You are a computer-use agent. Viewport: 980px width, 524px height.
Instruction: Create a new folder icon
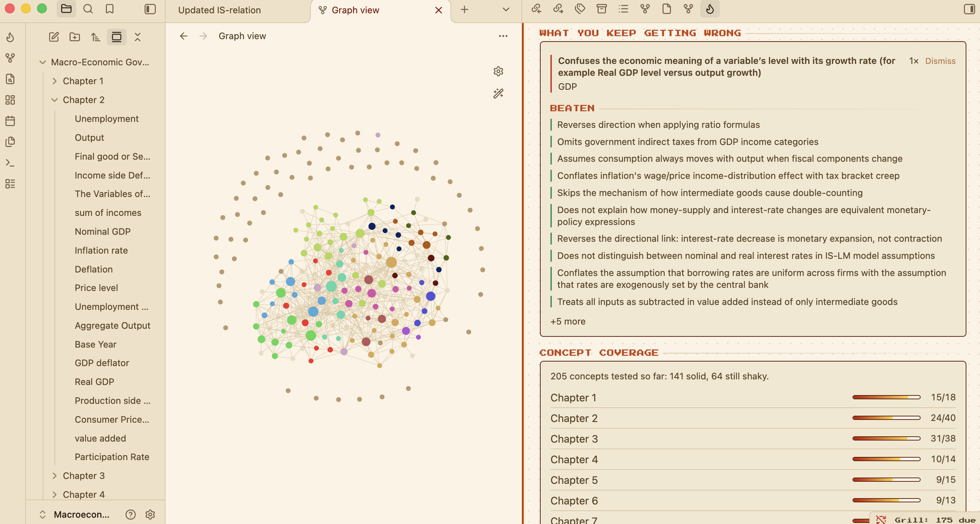tap(75, 37)
